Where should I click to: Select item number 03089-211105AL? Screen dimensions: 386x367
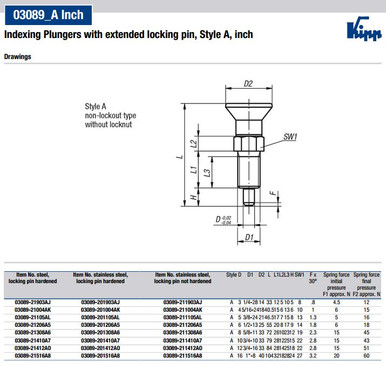183,317
